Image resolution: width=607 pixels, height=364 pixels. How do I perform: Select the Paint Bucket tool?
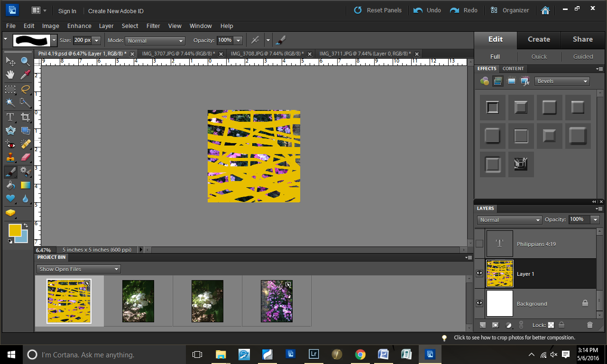click(10, 185)
